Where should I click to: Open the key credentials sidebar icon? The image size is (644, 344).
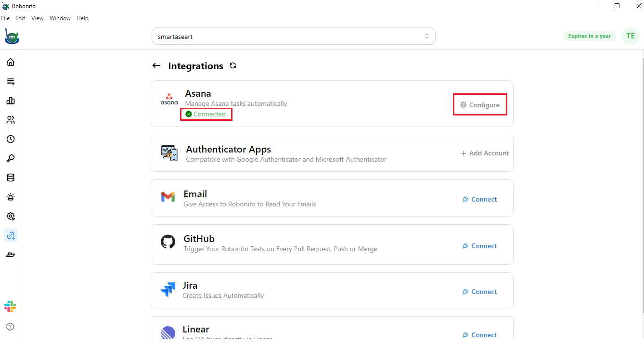tap(11, 158)
